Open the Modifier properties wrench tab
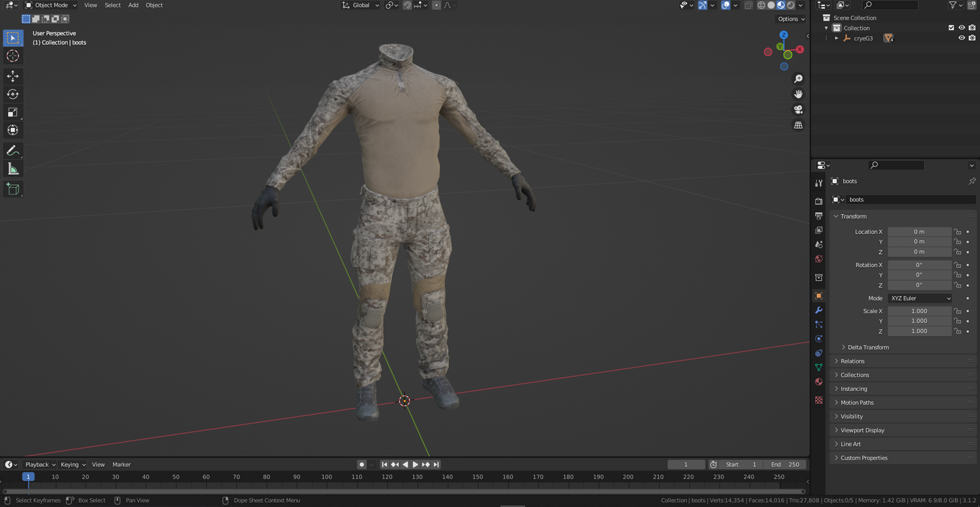 (x=819, y=310)
